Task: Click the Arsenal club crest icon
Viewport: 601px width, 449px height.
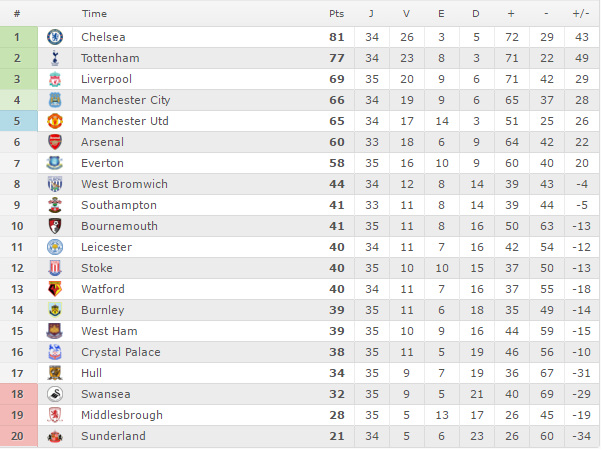Action: 55,142
